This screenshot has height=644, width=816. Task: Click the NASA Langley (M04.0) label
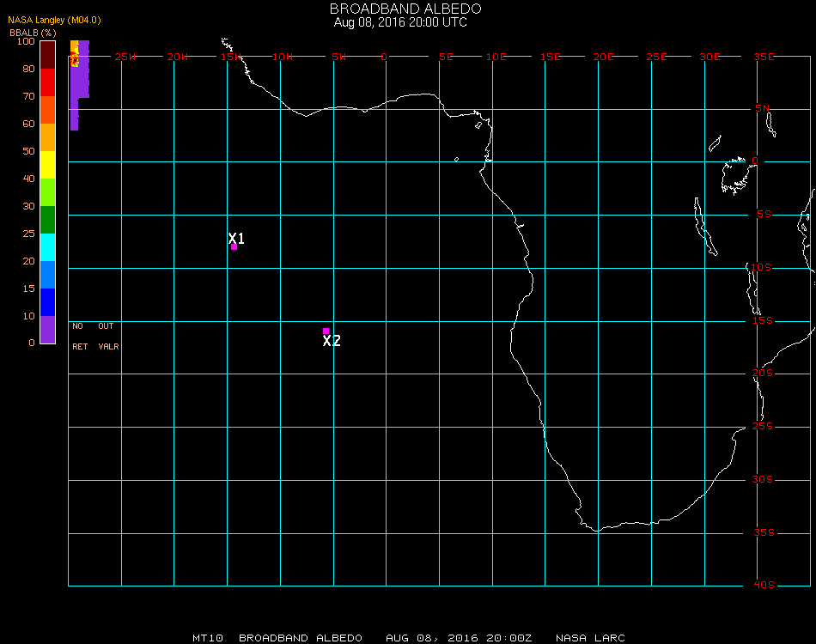click(x=54, y=20)
